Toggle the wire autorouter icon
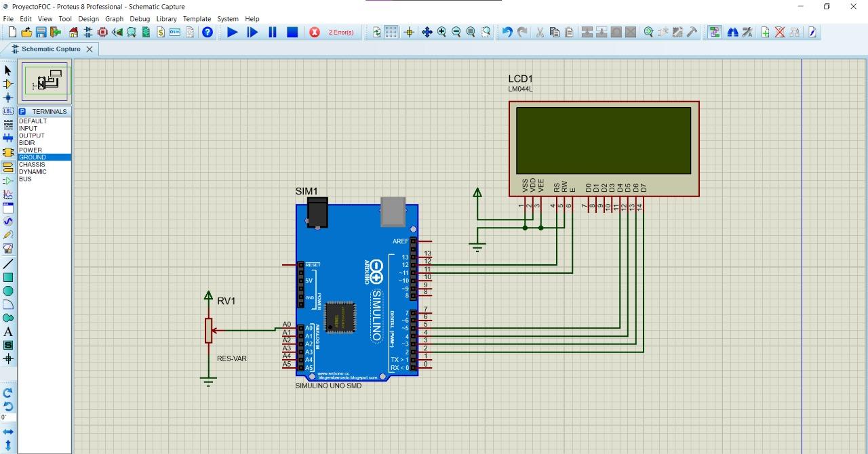 point(715,32)
